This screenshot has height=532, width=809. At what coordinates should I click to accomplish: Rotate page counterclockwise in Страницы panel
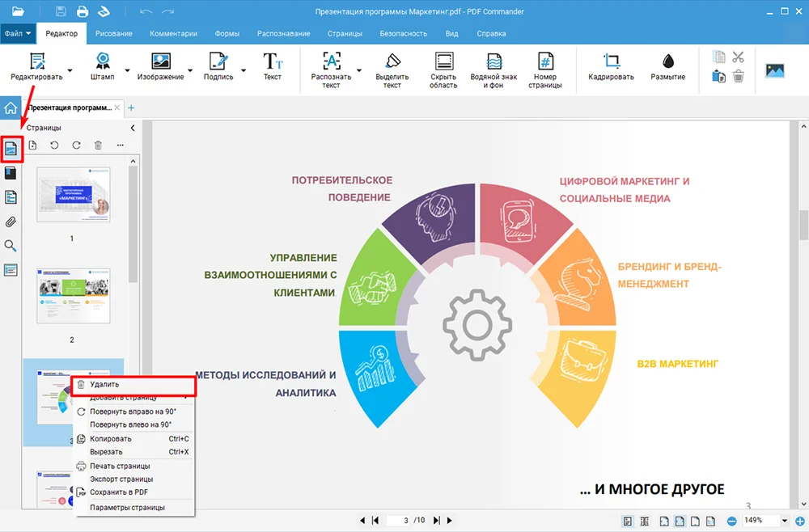54,146
